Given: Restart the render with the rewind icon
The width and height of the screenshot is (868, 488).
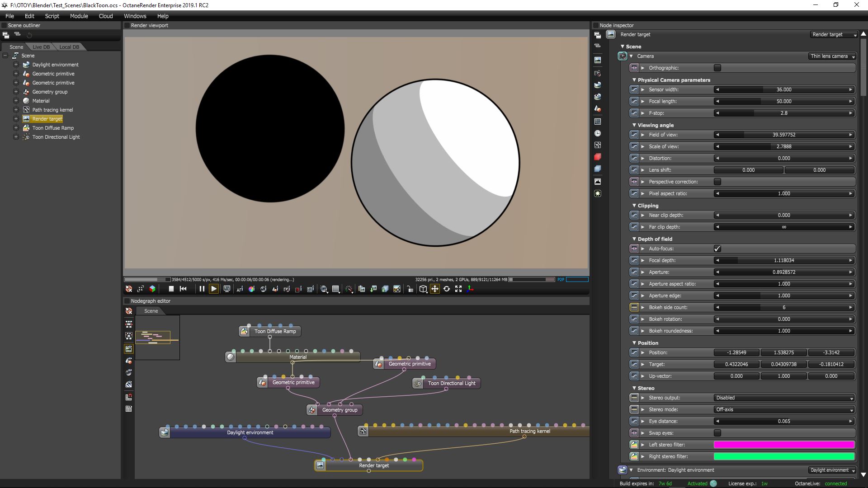Looking at the screenshot, I should pos(183,289).
